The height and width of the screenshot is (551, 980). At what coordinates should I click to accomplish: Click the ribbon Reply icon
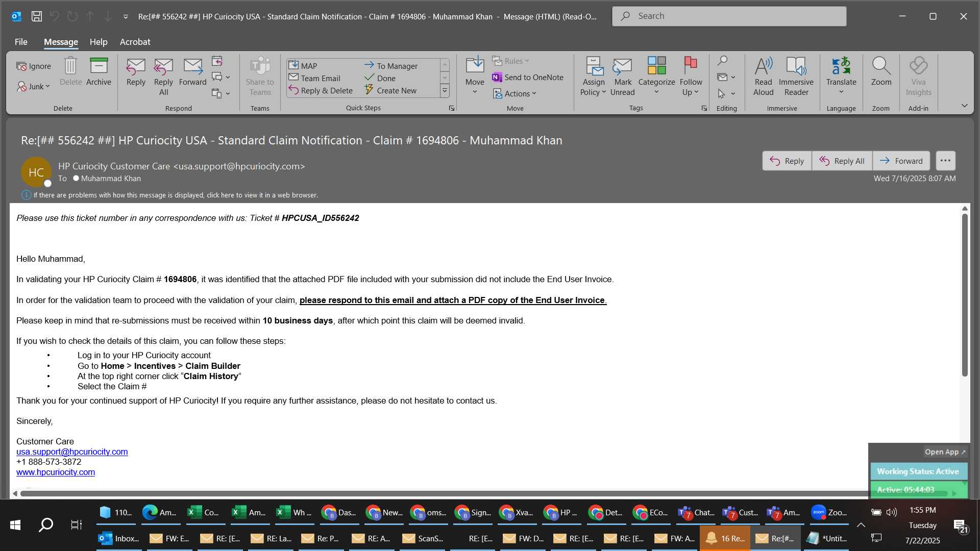136,71
